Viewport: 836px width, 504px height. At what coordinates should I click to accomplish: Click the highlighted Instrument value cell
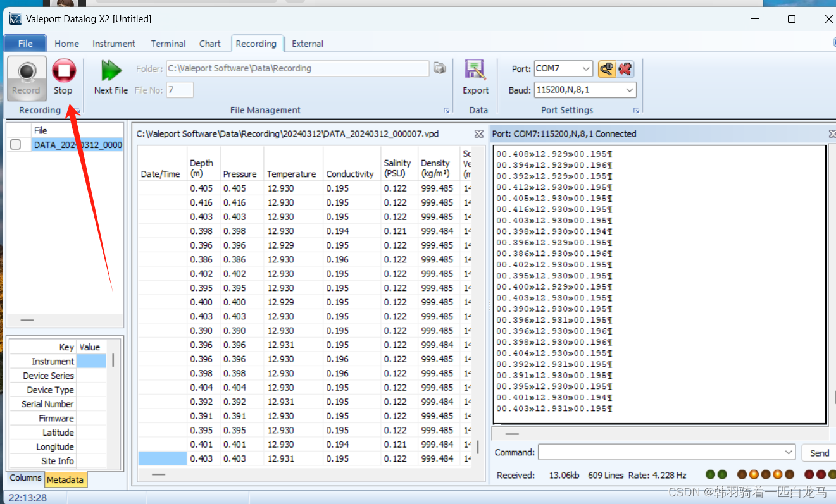[91, 361]
